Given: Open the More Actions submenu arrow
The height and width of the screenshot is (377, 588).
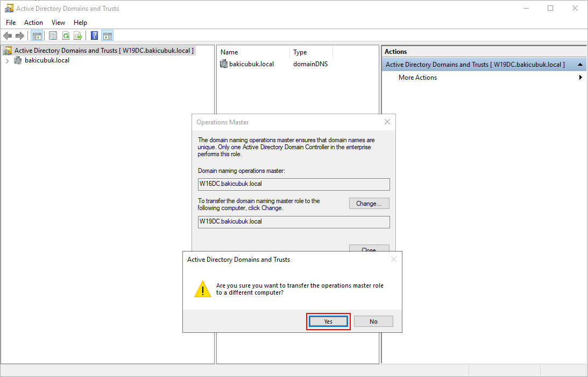Looking at the screenshot, I should pyautogui.click(x=580, y=78).
